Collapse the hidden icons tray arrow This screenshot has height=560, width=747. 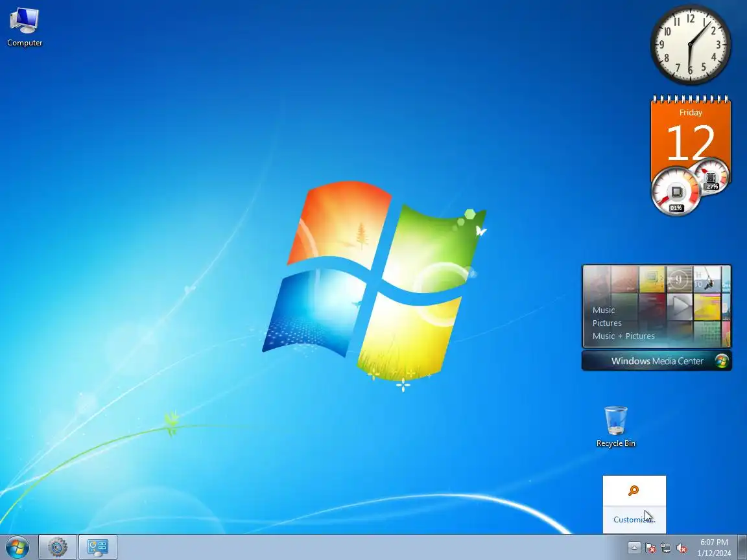[634, 548]
